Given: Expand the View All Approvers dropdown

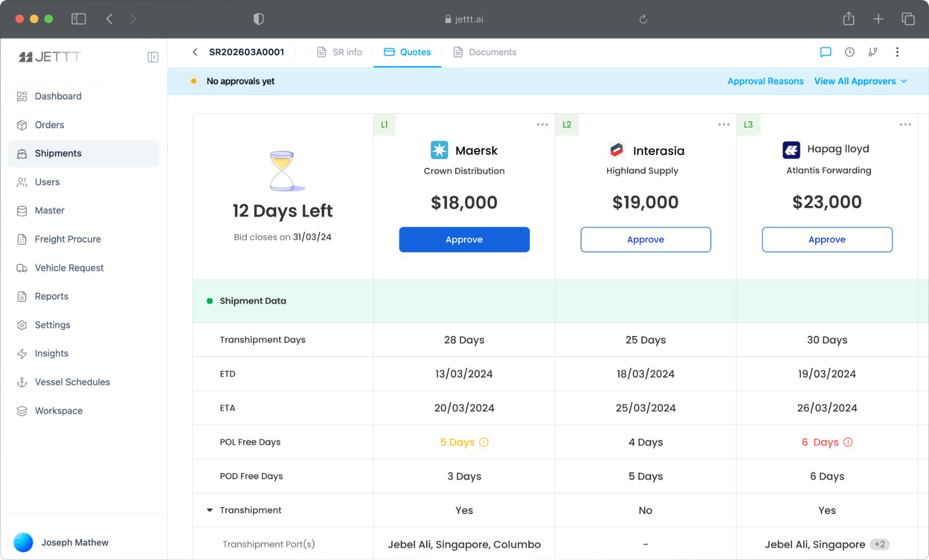Looking at the screenshot, I should click(860, 81).
